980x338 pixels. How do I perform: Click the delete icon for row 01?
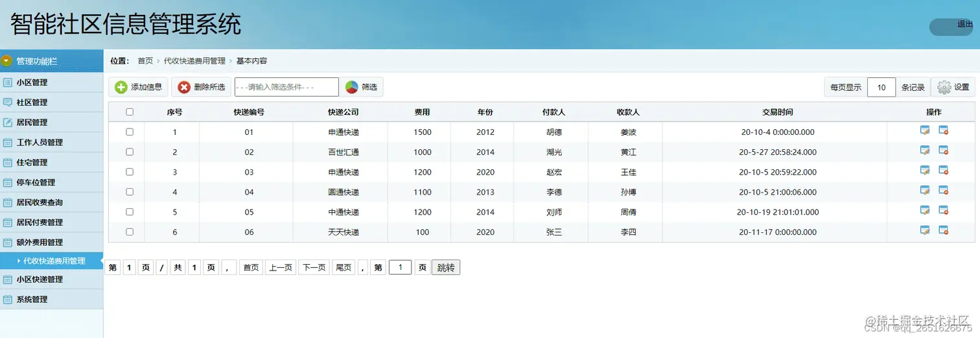click(944, 130)
